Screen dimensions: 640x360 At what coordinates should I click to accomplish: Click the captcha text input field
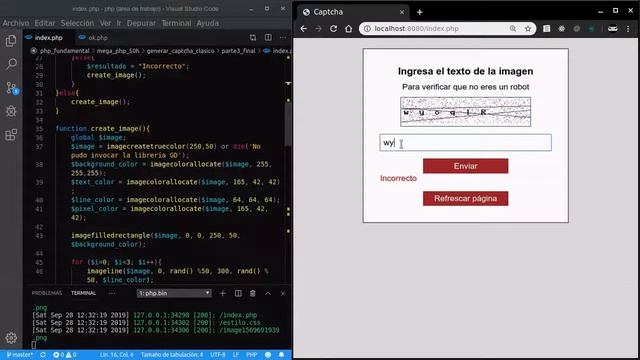465,142
